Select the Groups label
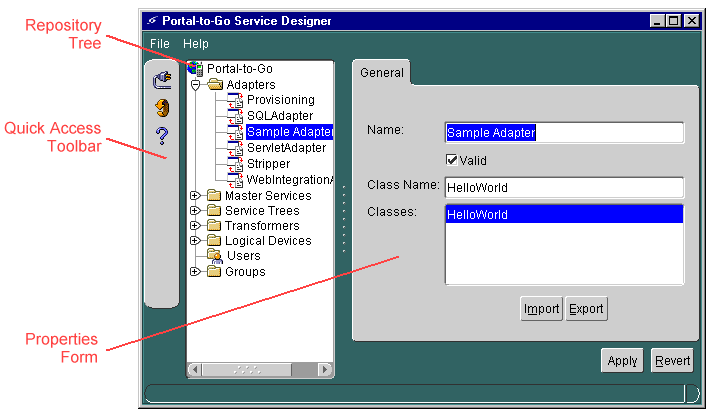 245,271
